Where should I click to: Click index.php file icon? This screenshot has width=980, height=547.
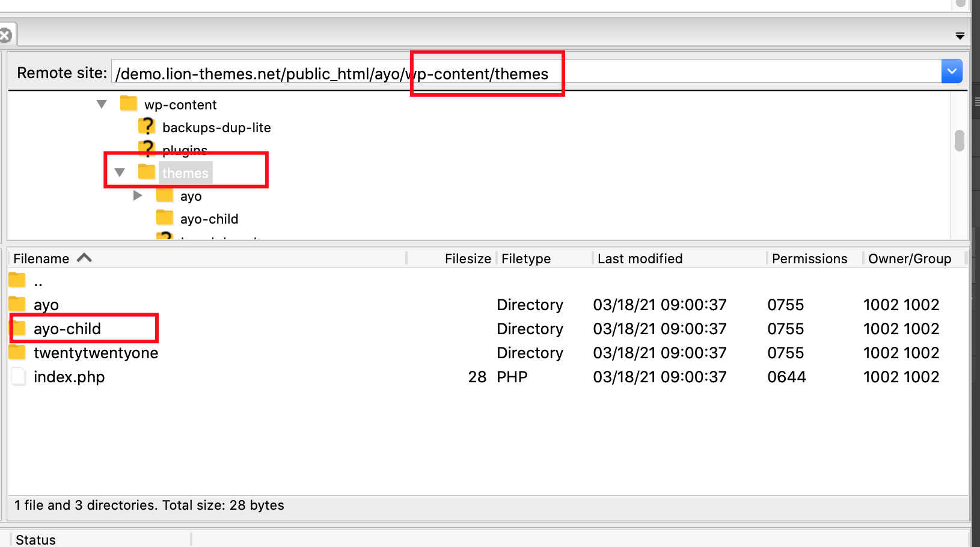(x=18, y=376)
